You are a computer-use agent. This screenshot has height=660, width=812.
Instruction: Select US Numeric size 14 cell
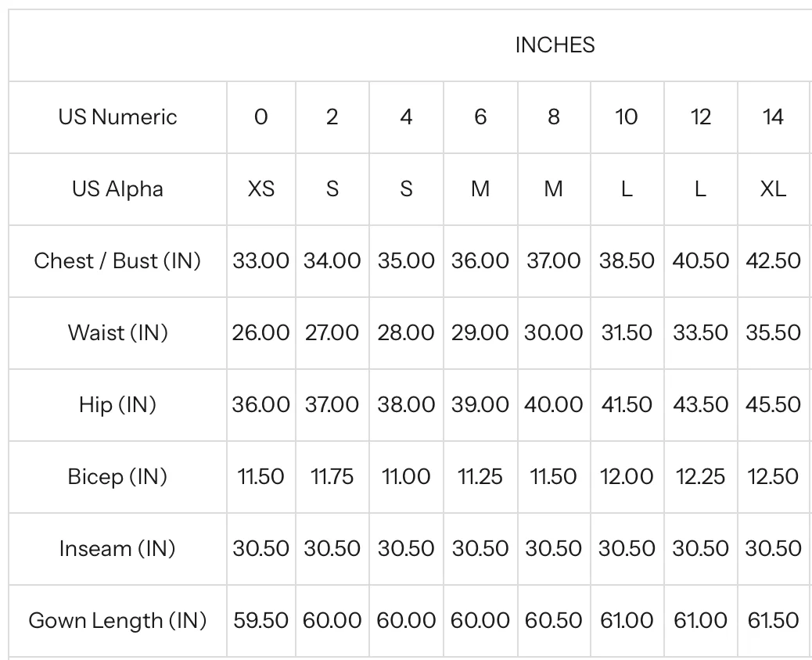[773, 117]
